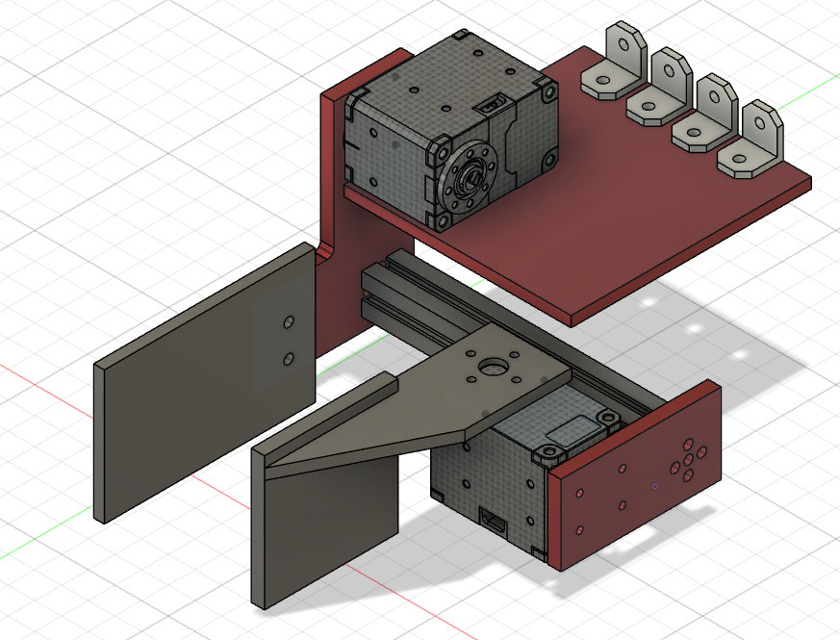The width and height of the screenshot is (840, 640).
Task: Pick the center hole of cross hole pattern
Action: click(690, 459)
